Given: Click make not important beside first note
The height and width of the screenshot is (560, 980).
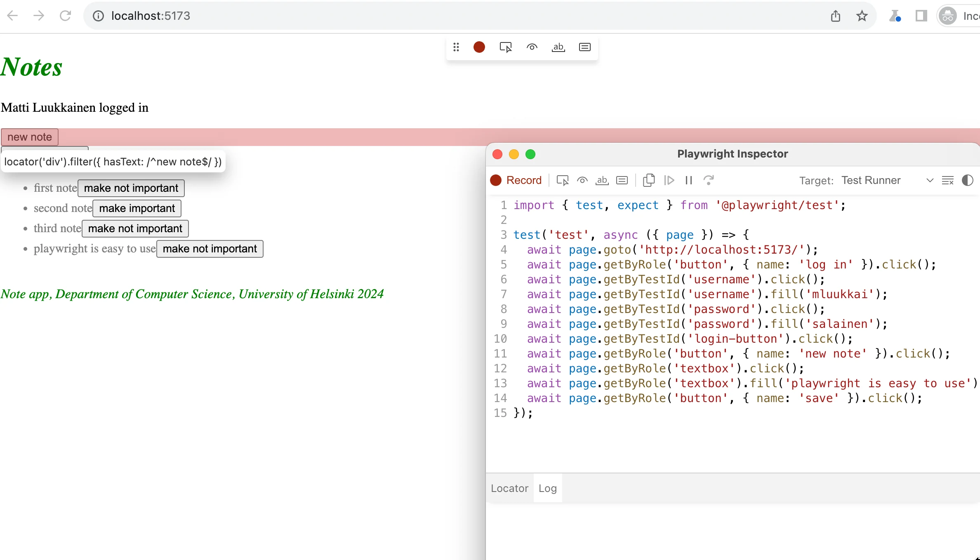Looking at the screenshot, I should click(x=131, y=188).
